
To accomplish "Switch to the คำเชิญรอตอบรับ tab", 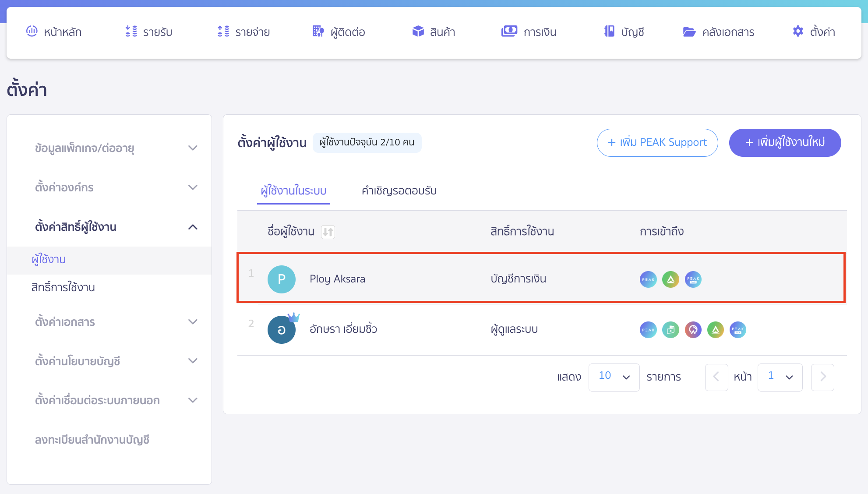I will click(x=398, y=191).
